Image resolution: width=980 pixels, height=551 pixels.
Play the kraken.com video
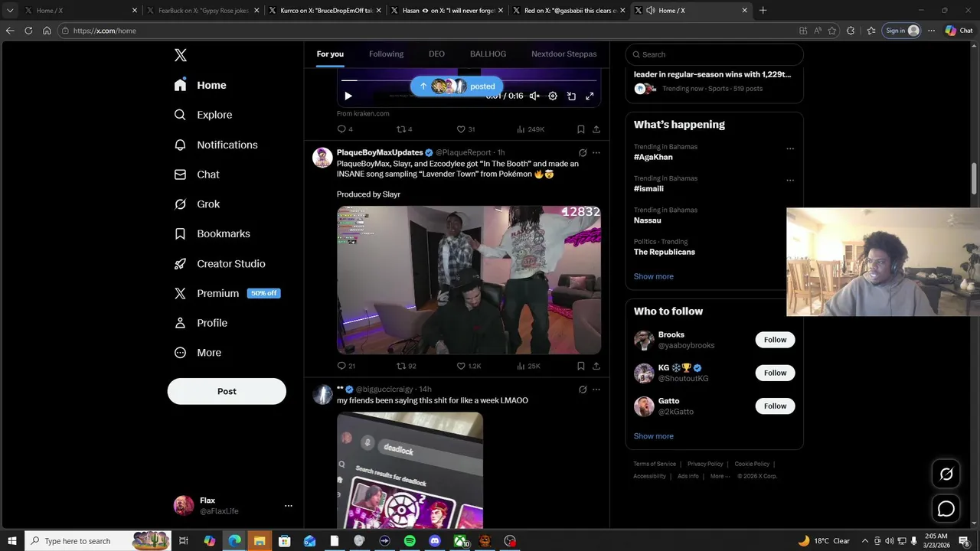pos(348,96)
